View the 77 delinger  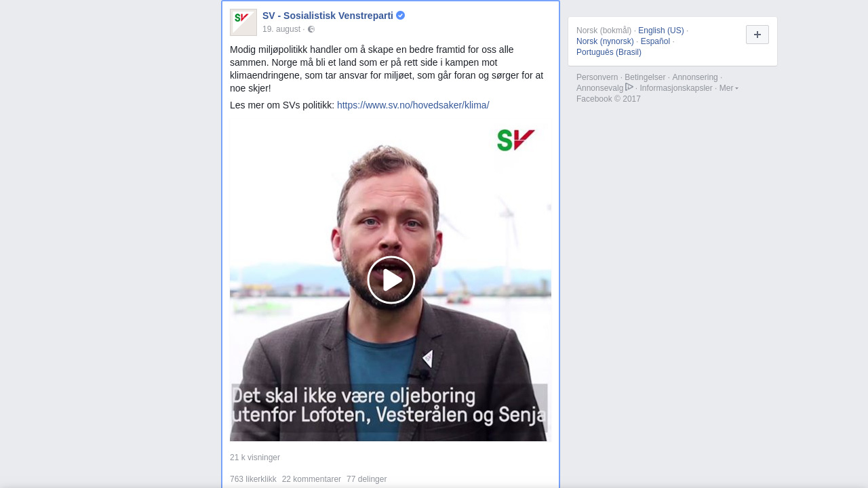[366, 479]
